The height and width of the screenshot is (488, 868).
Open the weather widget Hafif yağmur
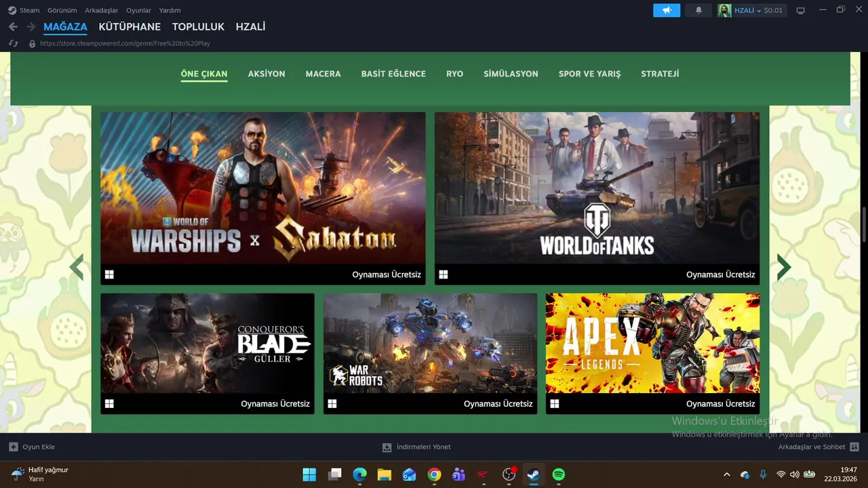(x=41, y=474)
